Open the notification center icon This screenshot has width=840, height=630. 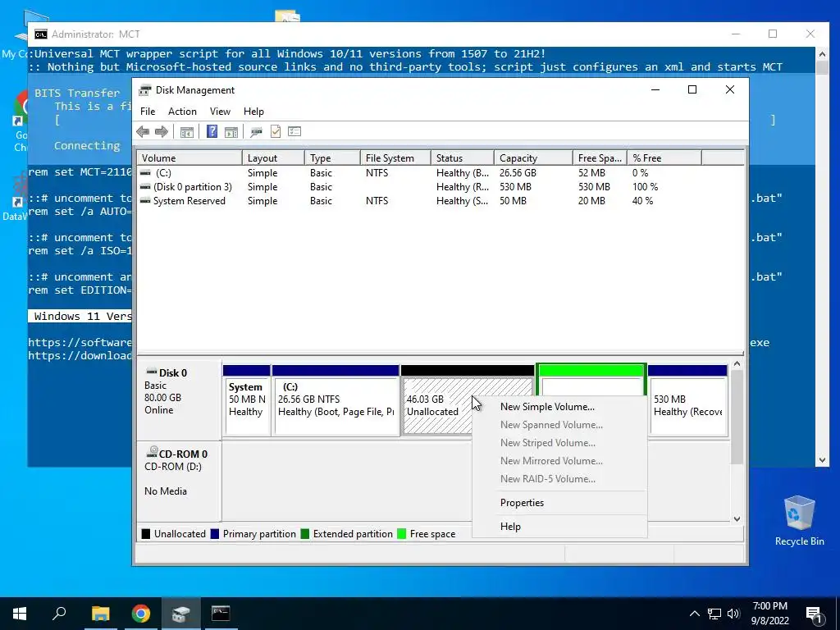[814, 614]
